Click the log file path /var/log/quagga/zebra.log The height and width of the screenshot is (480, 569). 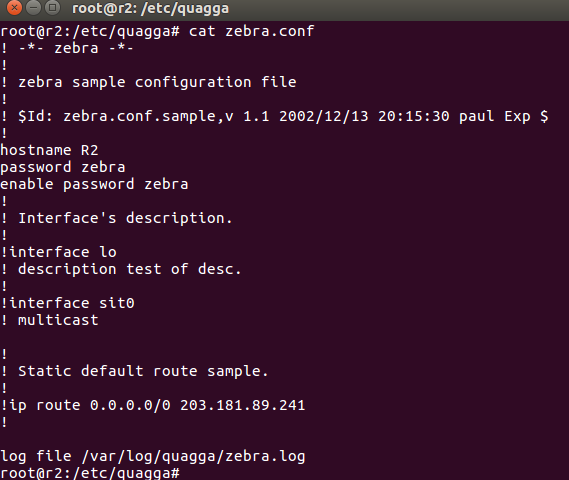coord(193,456)
